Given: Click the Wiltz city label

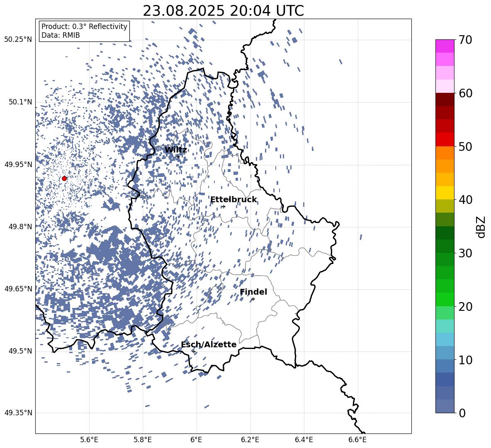Looking at the screenshot, I should (x=176, y=150).
